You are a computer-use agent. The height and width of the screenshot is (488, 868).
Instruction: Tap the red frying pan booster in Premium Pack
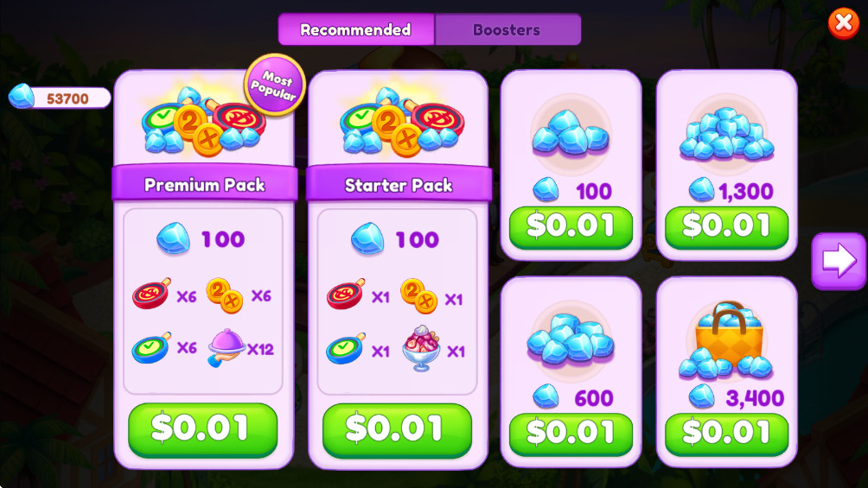(x=151, y=294)
